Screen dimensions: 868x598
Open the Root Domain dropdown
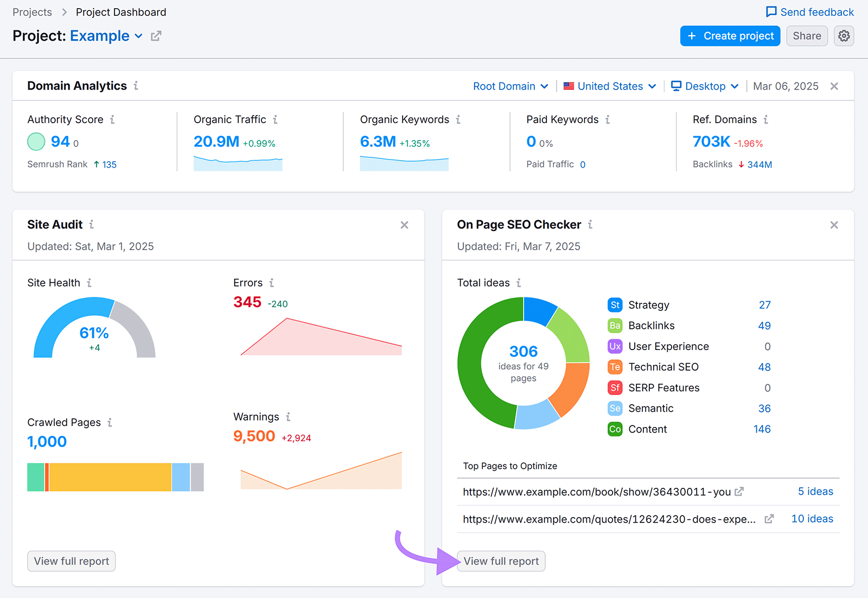pyautogui.click(x=510, y=86)
